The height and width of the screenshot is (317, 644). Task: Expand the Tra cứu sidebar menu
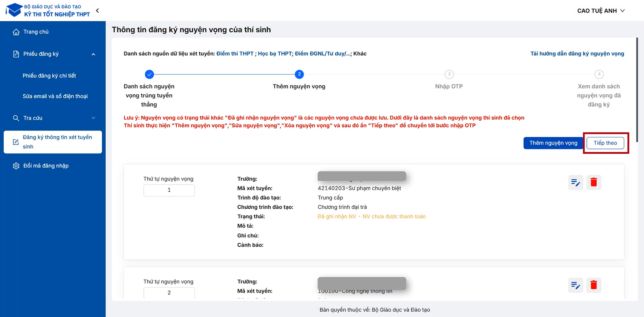pos(93,118)
